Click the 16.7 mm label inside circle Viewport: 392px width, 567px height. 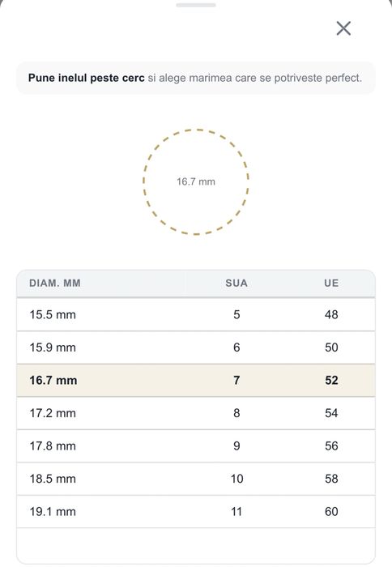tap(196, 181)
